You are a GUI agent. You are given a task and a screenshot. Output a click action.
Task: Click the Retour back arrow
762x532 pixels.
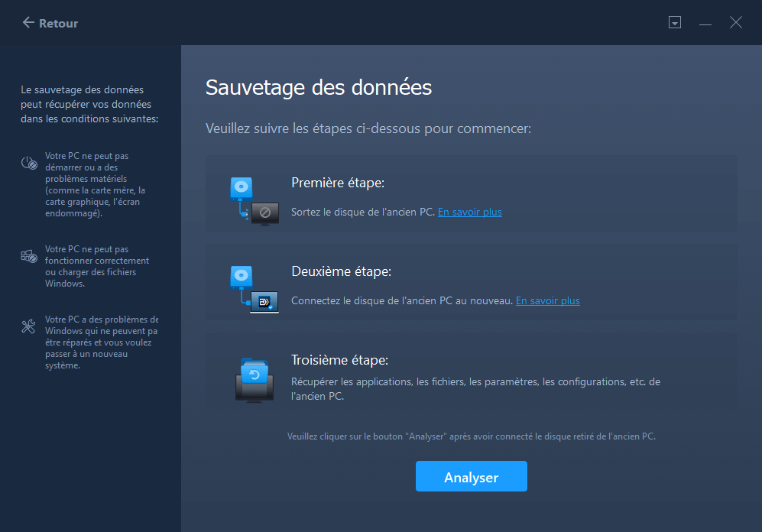[x=28, y=23]
